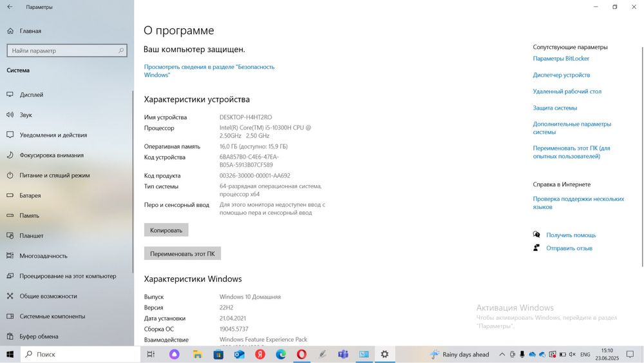
Task: Click the Найти параметр search field
Action: [x=67, y=50]
